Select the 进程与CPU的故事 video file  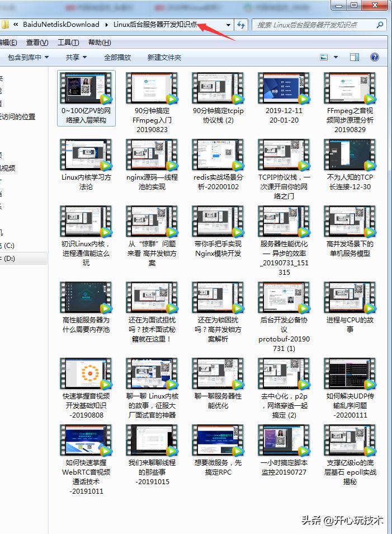coord(350,307)
